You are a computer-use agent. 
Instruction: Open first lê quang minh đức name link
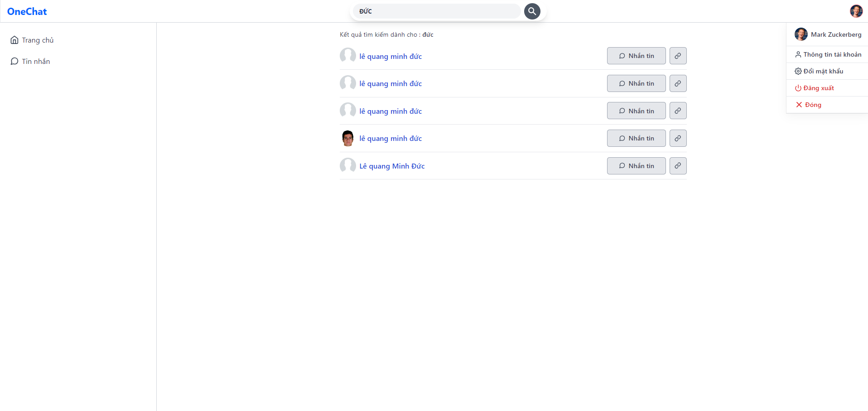(391, 56)
